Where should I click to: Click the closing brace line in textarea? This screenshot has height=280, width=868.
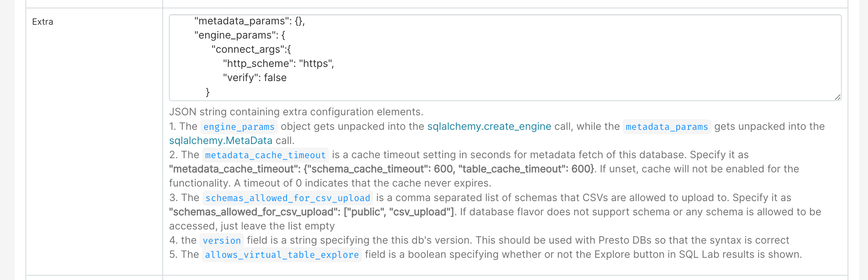click(208, 92)
